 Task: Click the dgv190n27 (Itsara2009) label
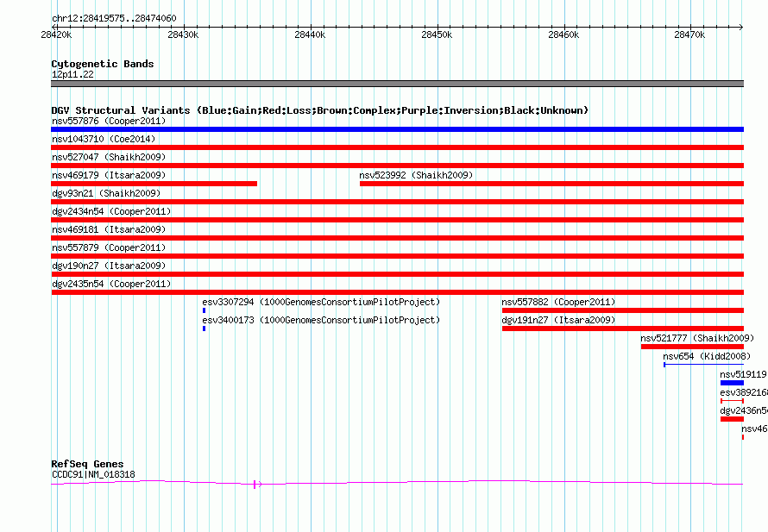tap(109, 266)
